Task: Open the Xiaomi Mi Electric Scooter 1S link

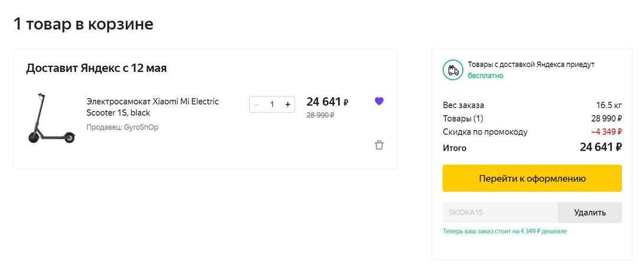Action: click(x=152, y=107)
